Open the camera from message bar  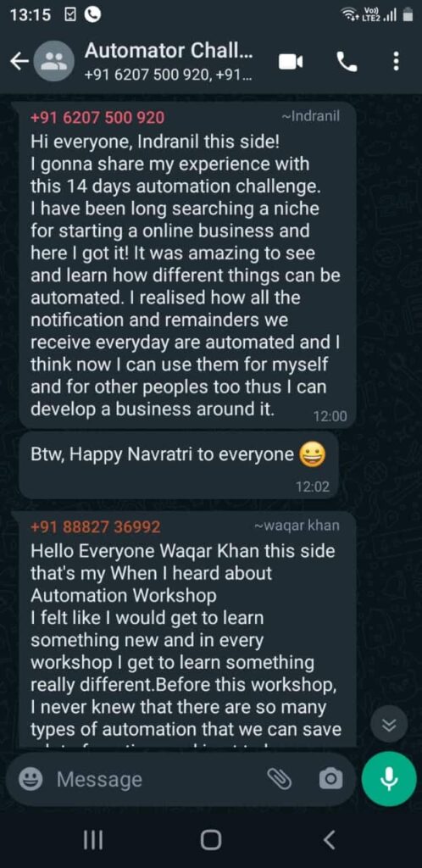pyautogui.click(x=330, y=779)
